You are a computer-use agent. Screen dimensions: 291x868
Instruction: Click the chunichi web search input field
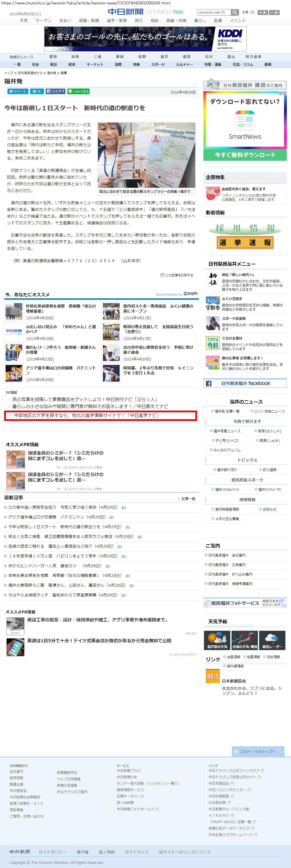tap(214, 13)
